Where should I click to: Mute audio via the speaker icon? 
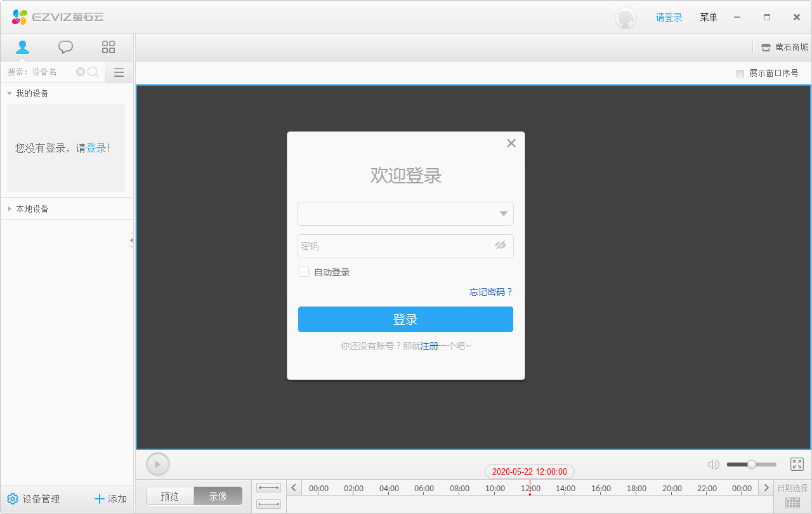click(x=713, y=464)
